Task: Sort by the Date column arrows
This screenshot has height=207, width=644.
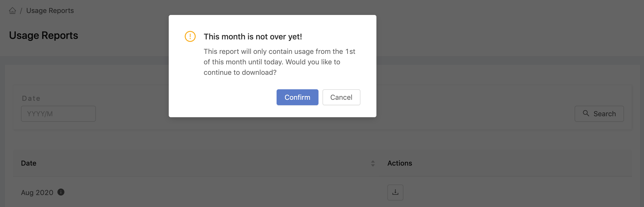Action: point(372,163)
